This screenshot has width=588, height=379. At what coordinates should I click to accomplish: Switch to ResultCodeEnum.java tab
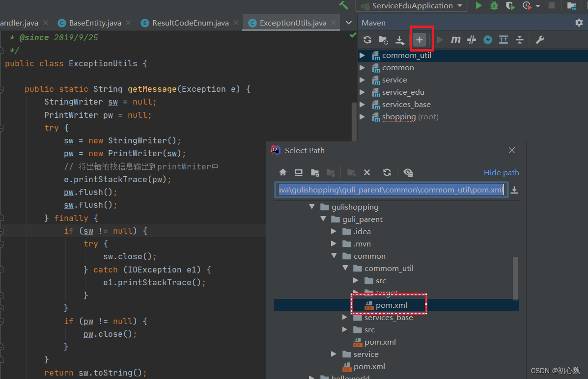click(x=190, y=23)
